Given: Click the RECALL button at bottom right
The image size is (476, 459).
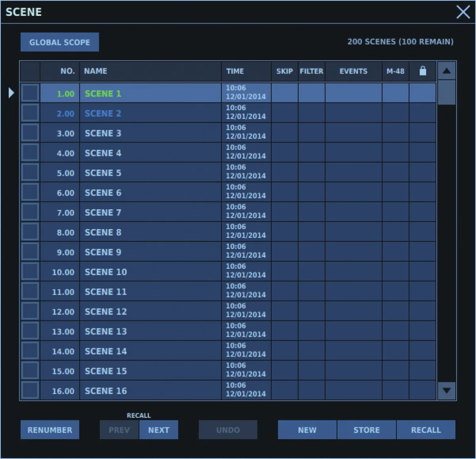Looking at the screenshot, I should tap(426, 430).
